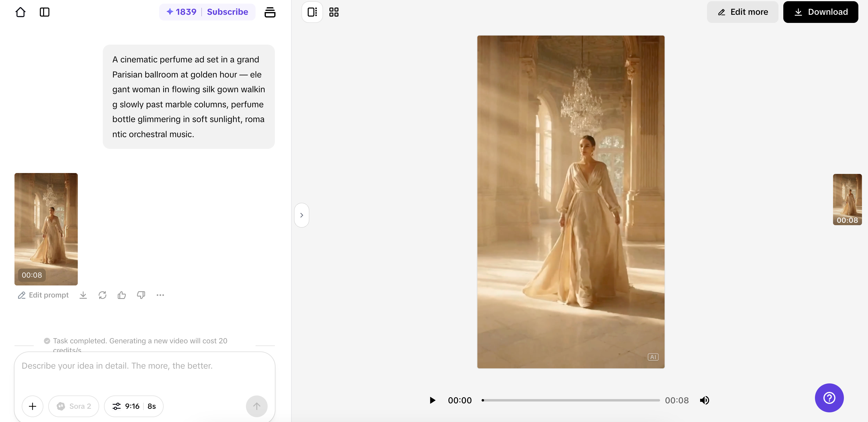Switch to grid view layout
The width and height of the screenshot is (868, 422).
(334, 12)
